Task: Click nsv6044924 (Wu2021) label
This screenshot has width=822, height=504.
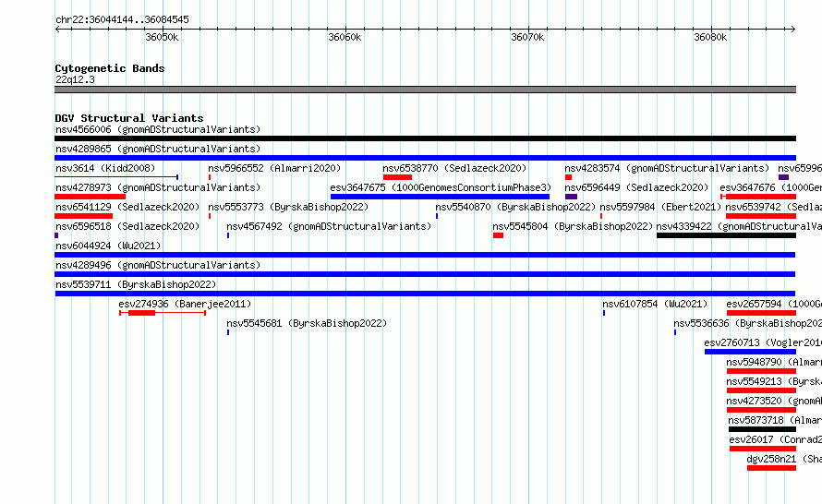Action: point(108,246)
